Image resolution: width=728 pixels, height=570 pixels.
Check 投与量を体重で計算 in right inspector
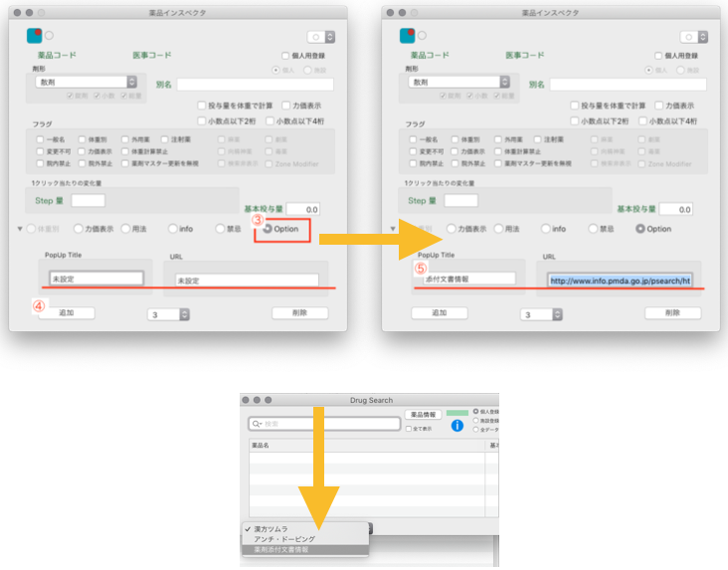tap(576, 105)
